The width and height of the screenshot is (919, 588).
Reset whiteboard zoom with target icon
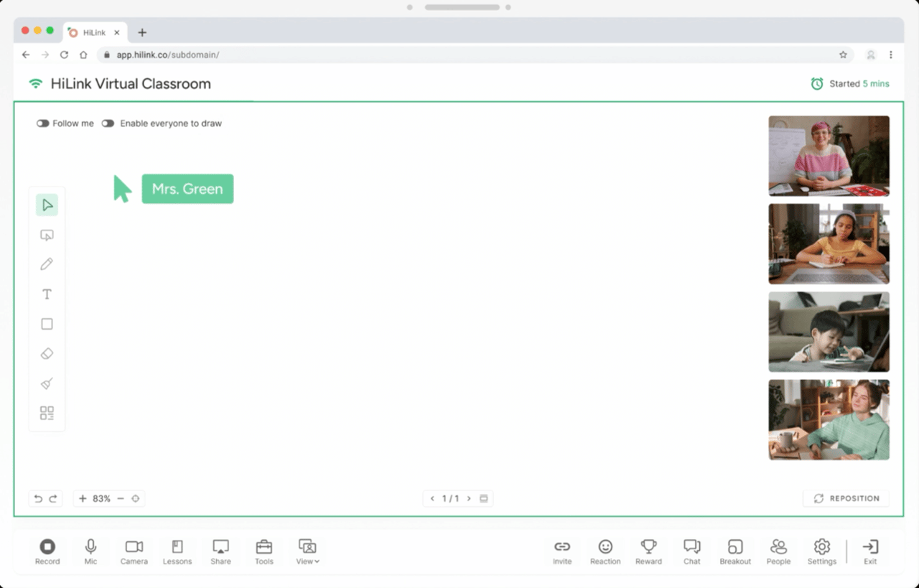(135, 498)
